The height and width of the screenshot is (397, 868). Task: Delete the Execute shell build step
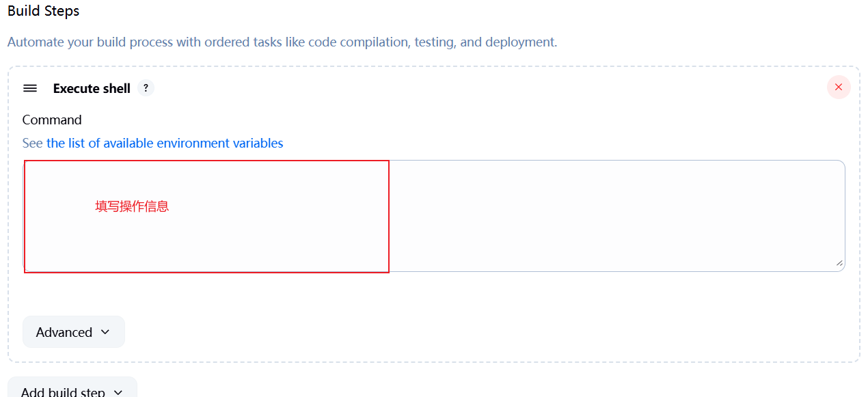coord(839,87)
